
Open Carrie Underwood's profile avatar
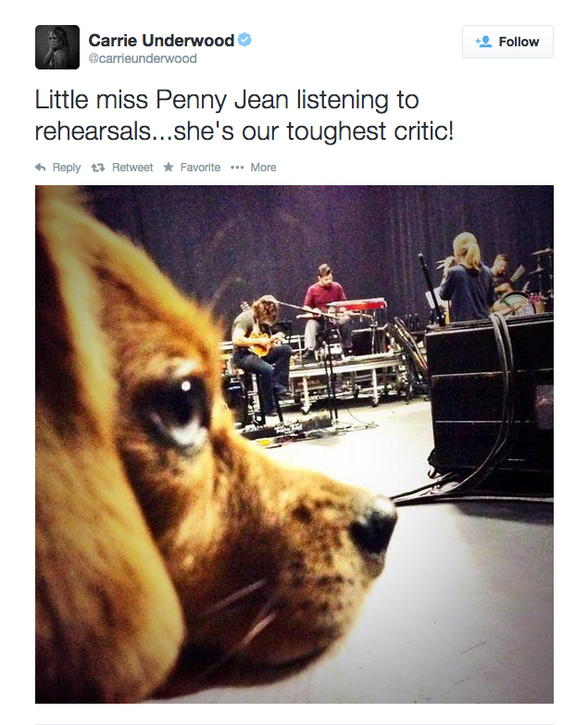tap(57, 47)
